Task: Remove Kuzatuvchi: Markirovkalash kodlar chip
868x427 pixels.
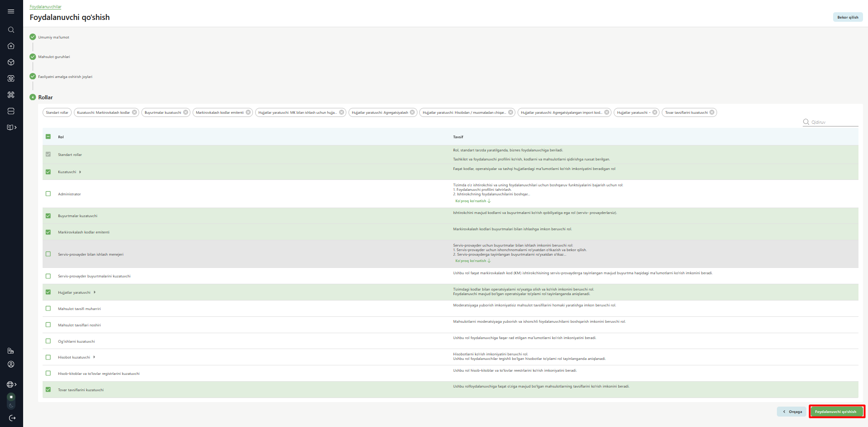Action: pyautogui.click(x=135, y=112)
